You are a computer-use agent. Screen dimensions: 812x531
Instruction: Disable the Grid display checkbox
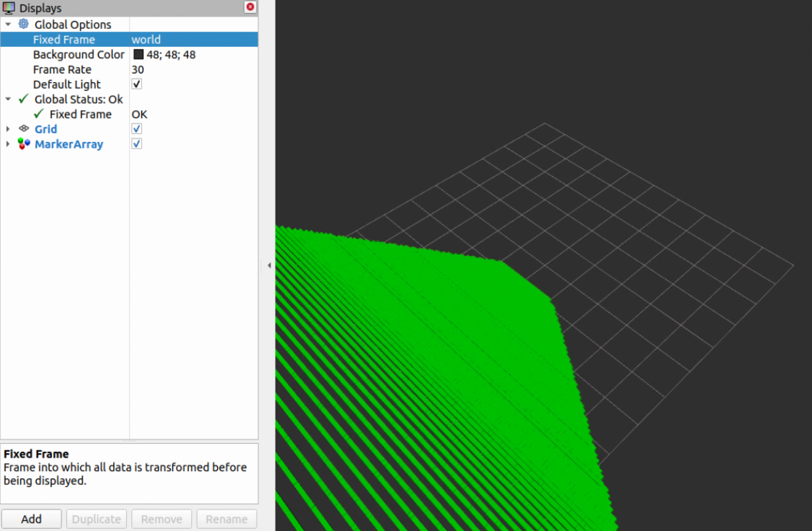[x=137, y=129]
